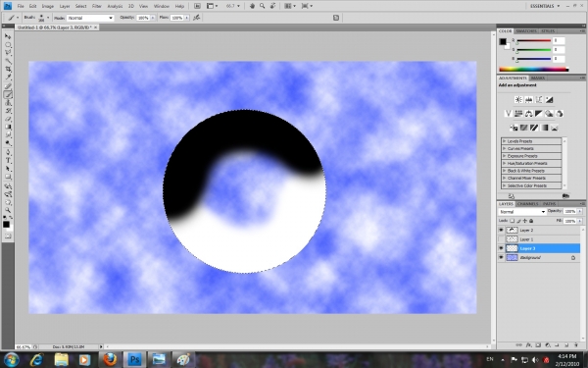
Task: Open the File menu
Action: (x=21, y=6)
